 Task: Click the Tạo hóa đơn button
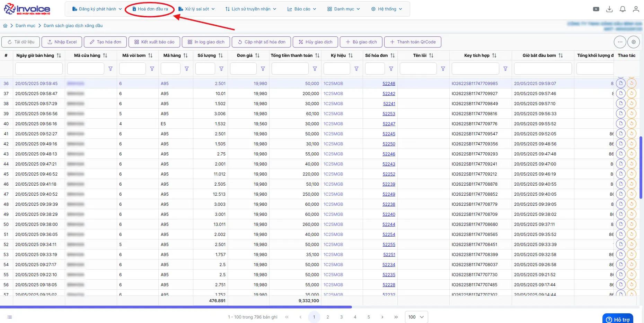click(x=105, y=42)
